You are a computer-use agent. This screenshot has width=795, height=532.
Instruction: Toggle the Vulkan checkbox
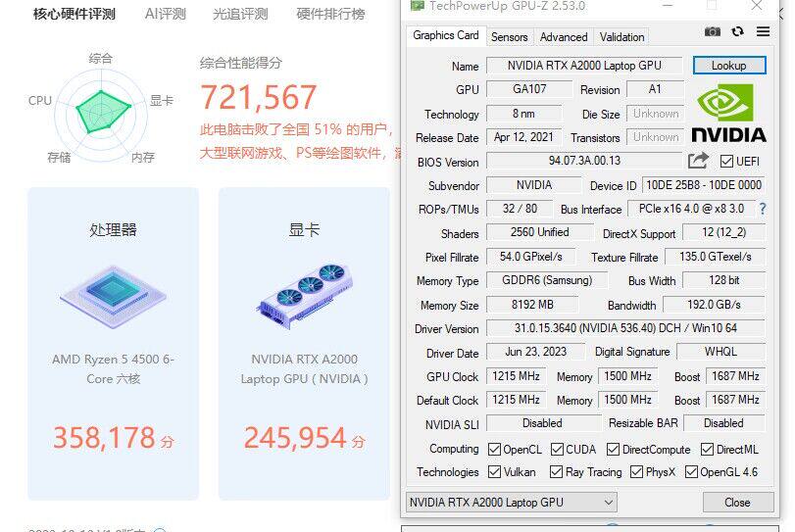click(x=494, y=471)
